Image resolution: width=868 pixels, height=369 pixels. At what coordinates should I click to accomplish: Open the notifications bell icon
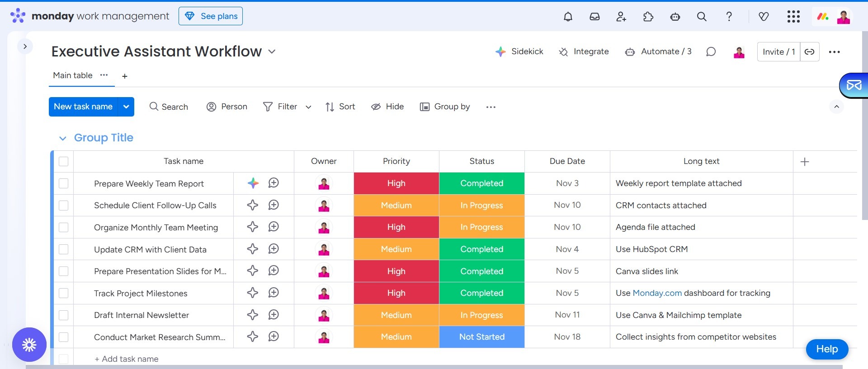coord(568,17)
